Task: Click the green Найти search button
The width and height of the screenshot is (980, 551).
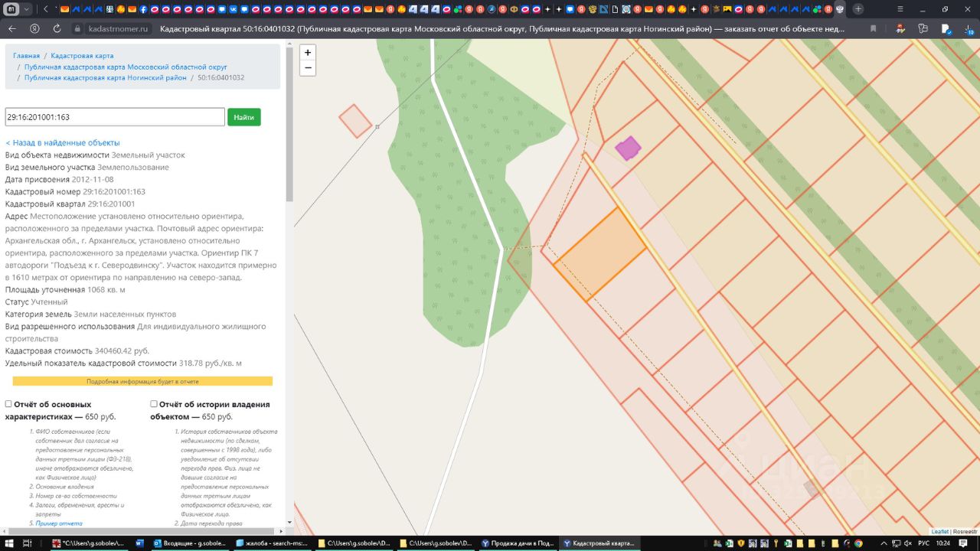Action: (243, 117)
